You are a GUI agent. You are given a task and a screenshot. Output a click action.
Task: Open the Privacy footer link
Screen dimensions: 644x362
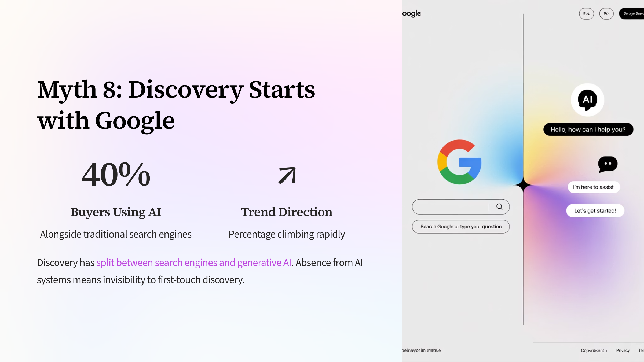(x=623, y=350)
